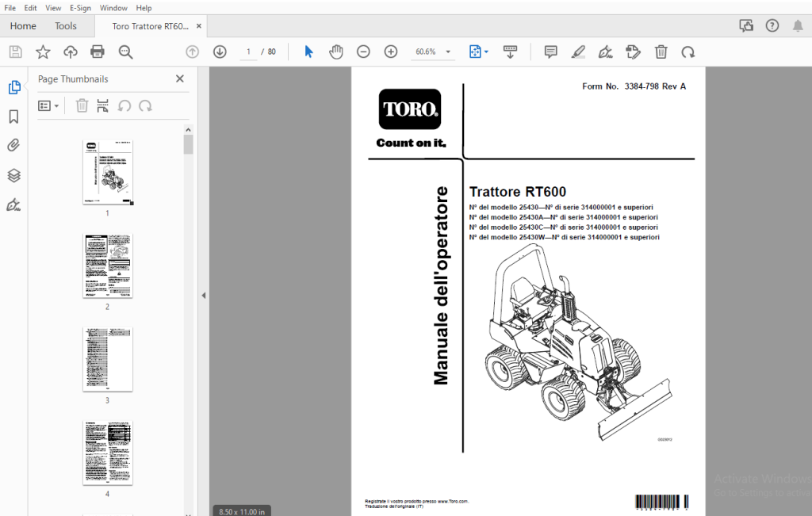Activate the Hand pan tool
The height and width of the screenshot is (516, 812).
tap(336, 52)
